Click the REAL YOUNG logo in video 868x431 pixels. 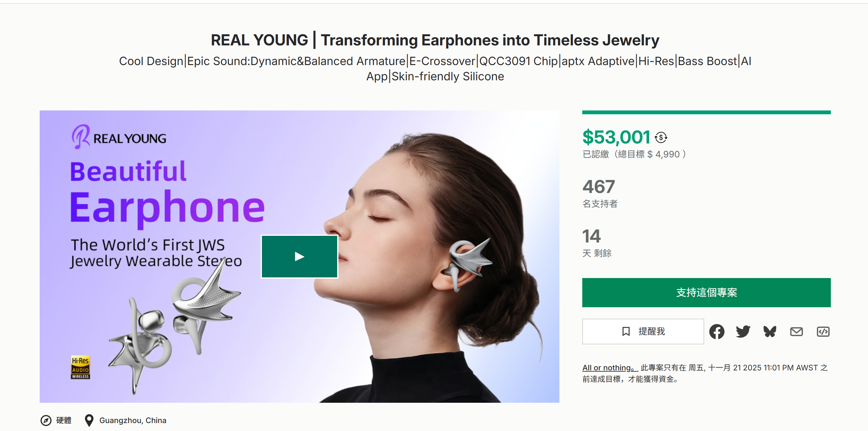coord(119,137)
